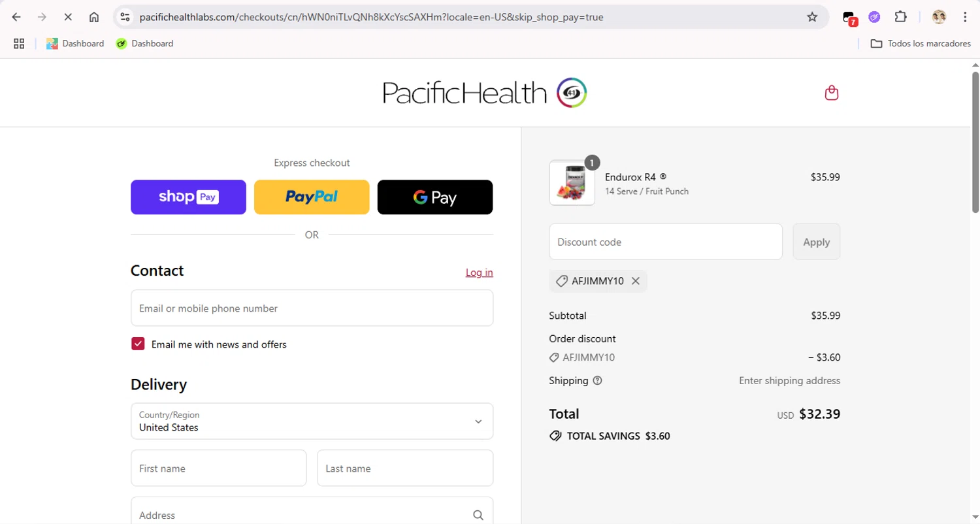Click the address search magnifier icon

(478, 515)
